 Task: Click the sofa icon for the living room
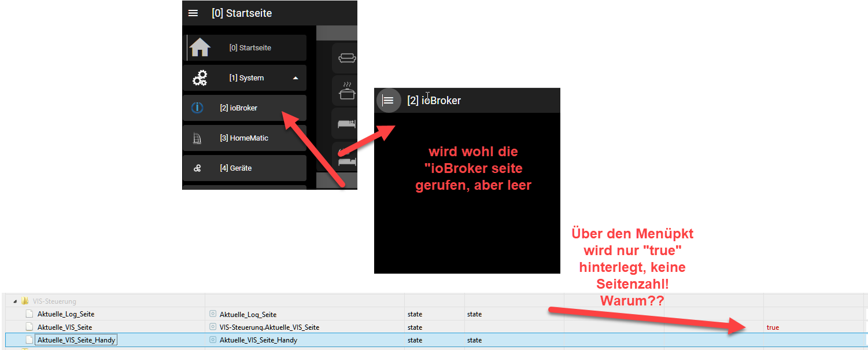click(x=347, y=58)
